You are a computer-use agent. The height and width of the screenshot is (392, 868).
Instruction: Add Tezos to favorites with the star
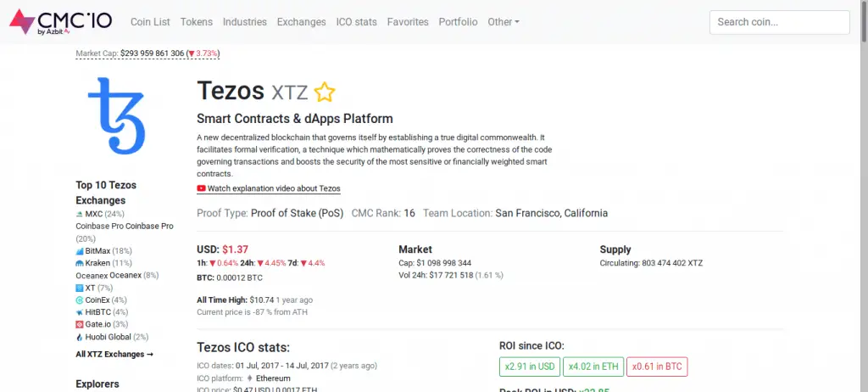pyautogui.click(x=325, y=92)
